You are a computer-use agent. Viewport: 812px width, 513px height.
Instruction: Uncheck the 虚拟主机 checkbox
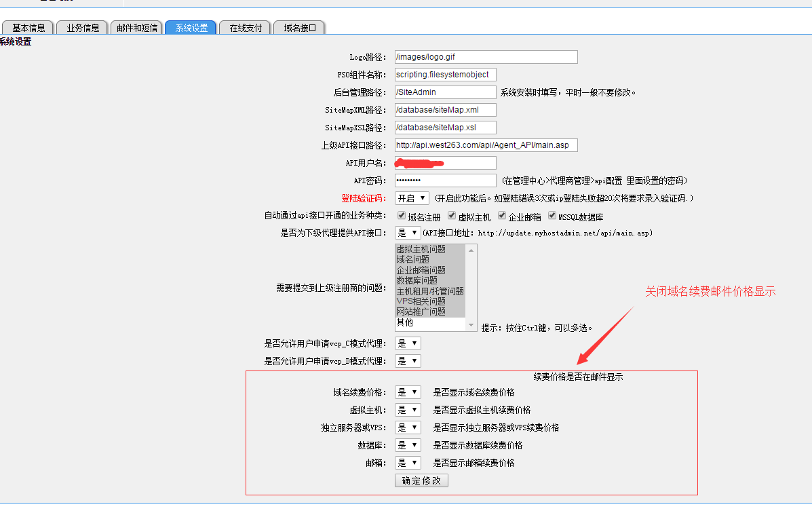[x=452, y=216]
